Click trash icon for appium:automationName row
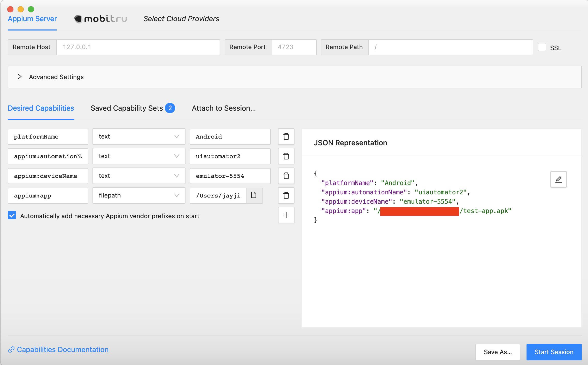588x365 pixels. pos(286,156)
